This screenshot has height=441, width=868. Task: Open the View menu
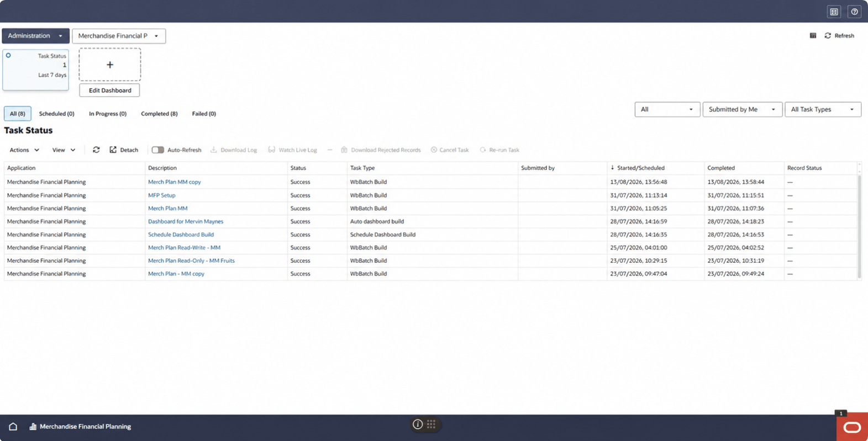[64, 150]
